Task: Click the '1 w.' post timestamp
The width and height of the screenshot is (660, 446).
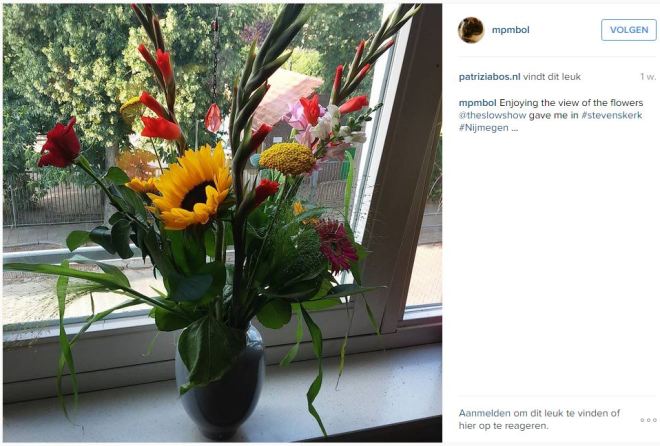Action: pos(648,77)
